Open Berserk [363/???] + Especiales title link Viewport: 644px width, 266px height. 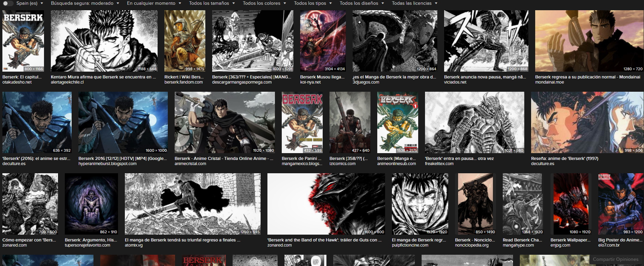point(251,77)
